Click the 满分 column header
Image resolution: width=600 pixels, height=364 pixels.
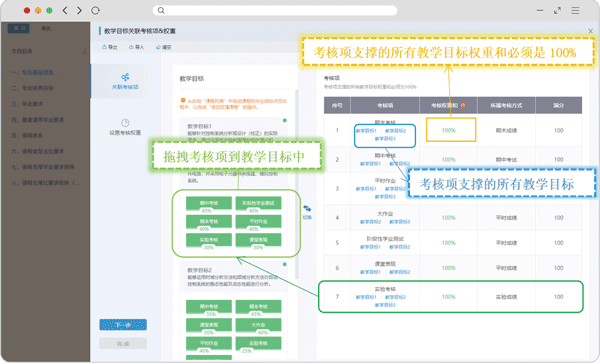click(559, 105)
